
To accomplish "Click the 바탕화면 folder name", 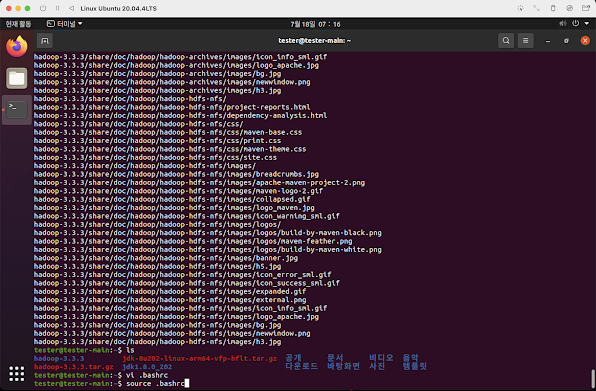I will [344, 366].
